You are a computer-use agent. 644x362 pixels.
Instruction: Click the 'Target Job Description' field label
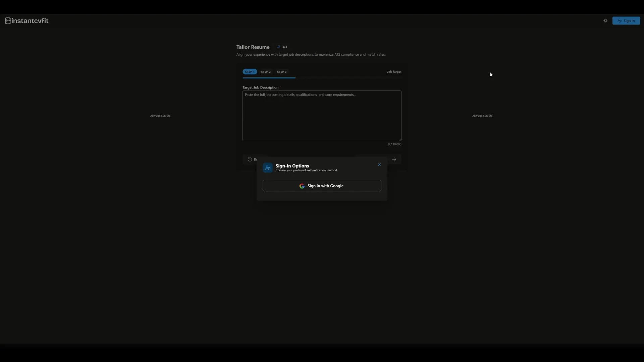[x=261, y=87]
